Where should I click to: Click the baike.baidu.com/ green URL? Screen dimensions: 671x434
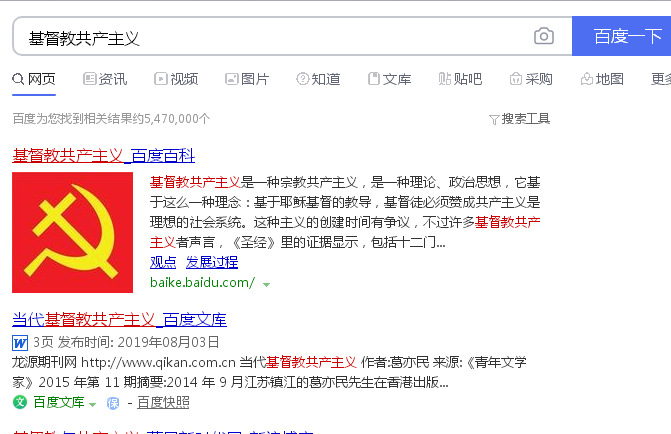pos(202,282)
